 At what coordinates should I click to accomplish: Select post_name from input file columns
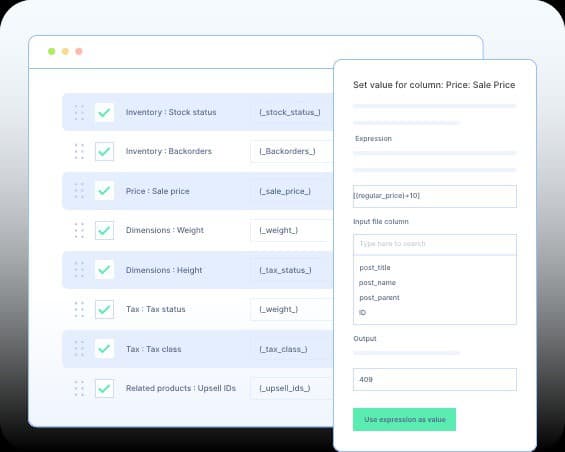[377, 283]
